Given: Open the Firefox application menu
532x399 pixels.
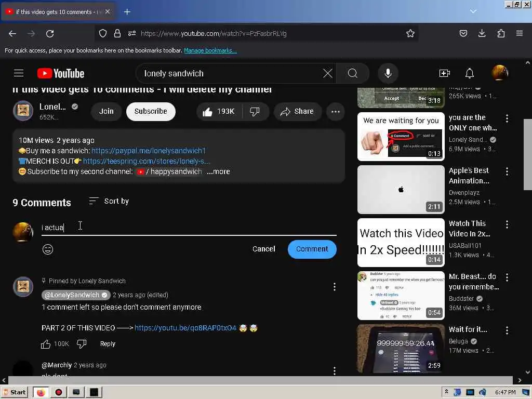Looking at the screenshot, I should (x=520, y=33).
